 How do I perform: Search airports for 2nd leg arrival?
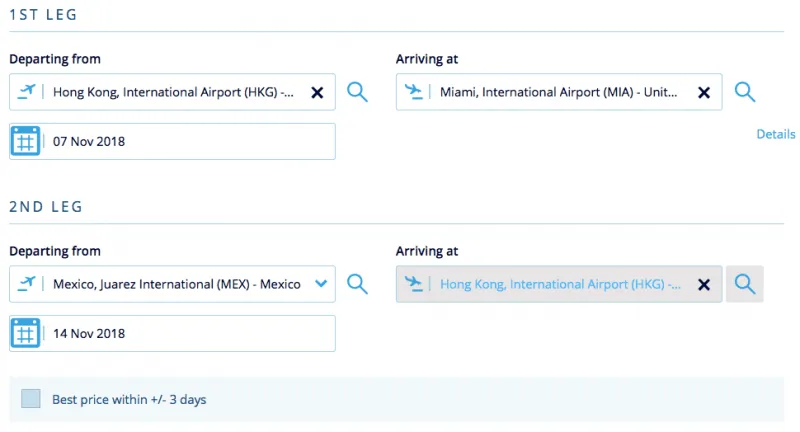coord(744,284)
